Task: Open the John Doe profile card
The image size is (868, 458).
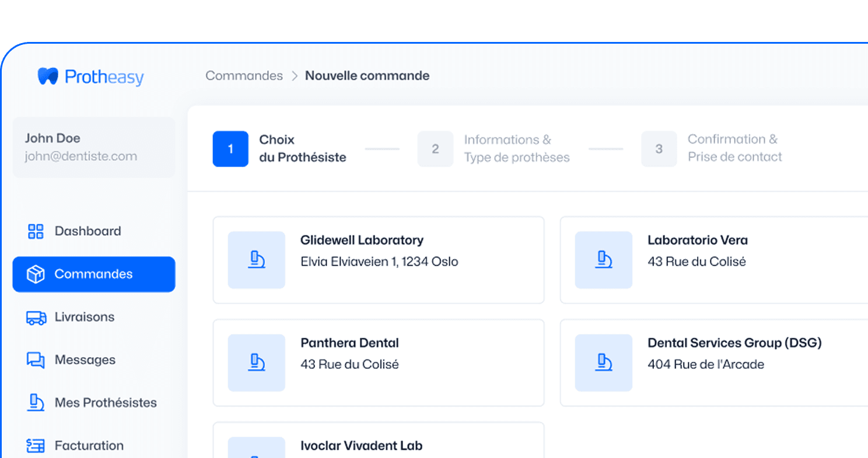Action: point(94,147)
